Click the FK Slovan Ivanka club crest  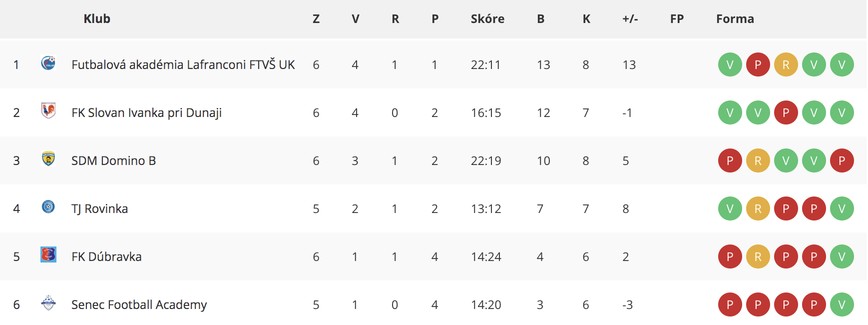pyautogui.click(x=48, y=110)
